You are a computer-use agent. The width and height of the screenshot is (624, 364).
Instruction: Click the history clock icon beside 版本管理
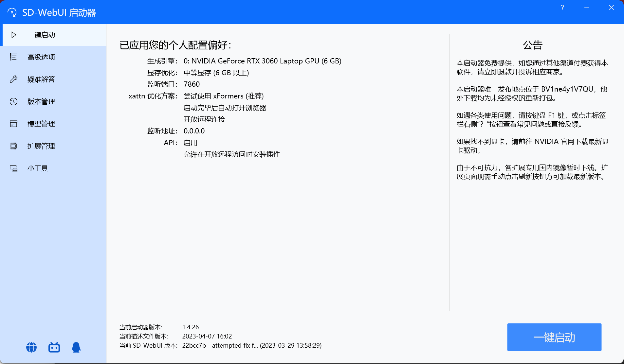13,101
